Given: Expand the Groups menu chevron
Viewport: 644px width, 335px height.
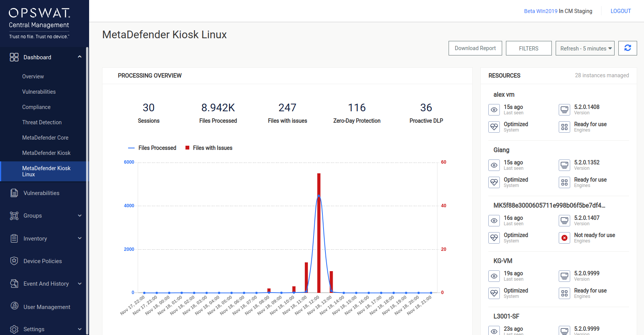Looking at the screenshot, I should pyautogui.click(x=80, y=216).
